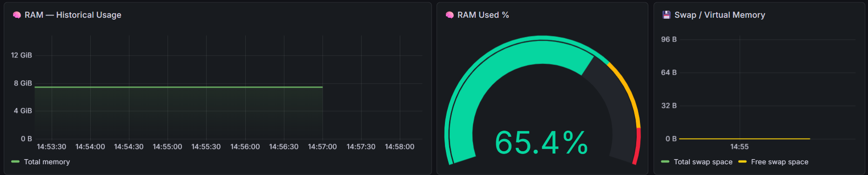Click the 14:55:30 time axis label
This screenshot has height=175, width=868.
click(206, 147)
